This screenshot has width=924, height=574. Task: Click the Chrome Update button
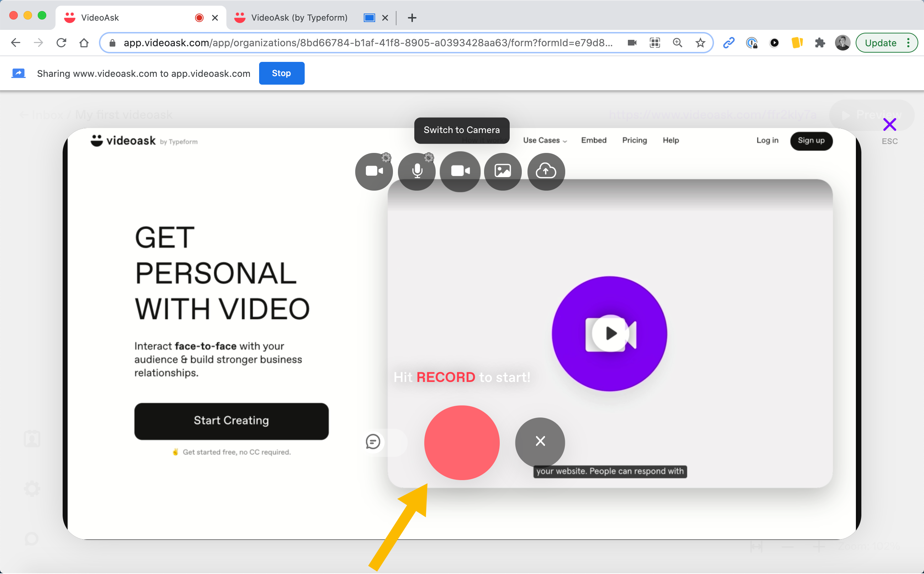(880, 43)
